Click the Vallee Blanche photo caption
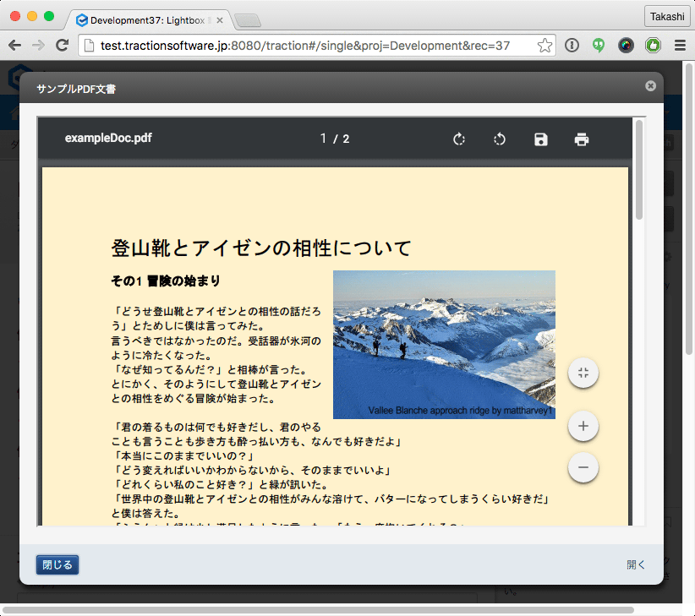 pyautogui.click(x=460, y=411)
